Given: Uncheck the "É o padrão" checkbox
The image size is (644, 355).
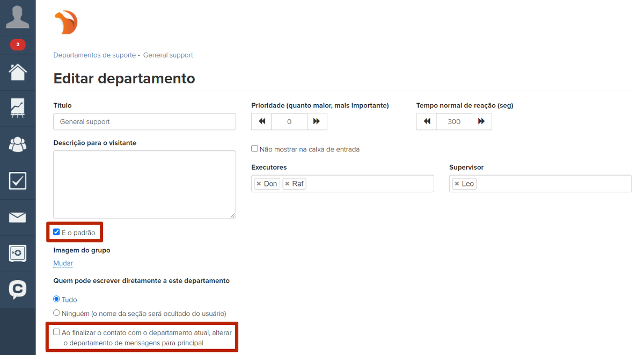Looking at the screenshot, I should click(x=57, y=232).
